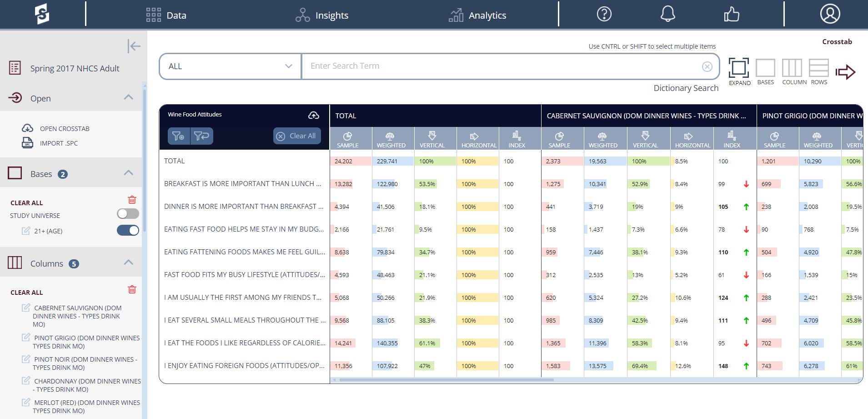The width and height of the screenshot is (868, 419).
Task: Collapse the Open section
Action: click(129, 97)
